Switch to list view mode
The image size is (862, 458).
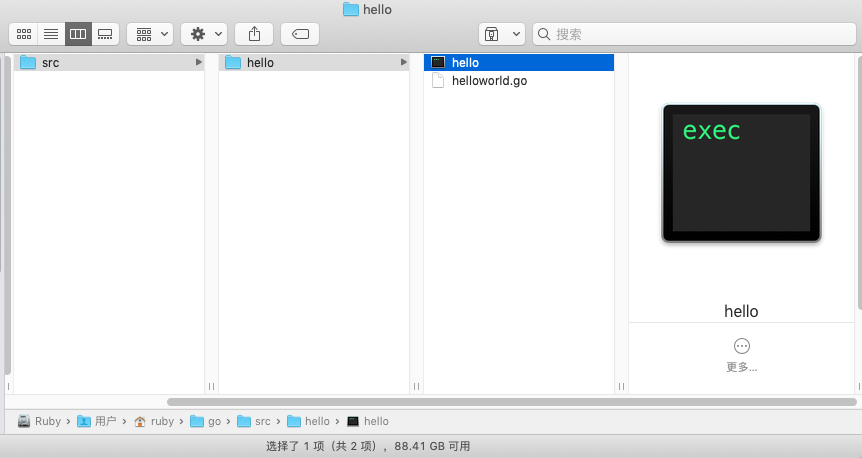(50, 34)
